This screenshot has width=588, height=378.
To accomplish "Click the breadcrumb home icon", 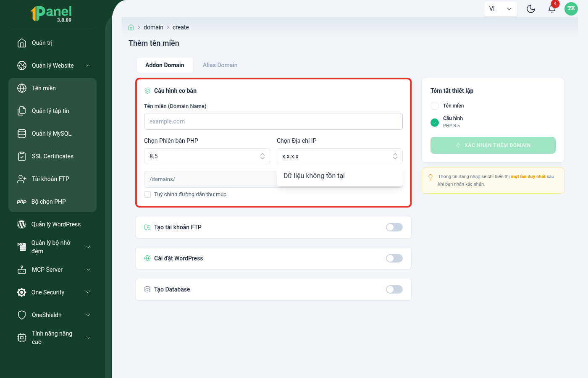I will [131, 27].
